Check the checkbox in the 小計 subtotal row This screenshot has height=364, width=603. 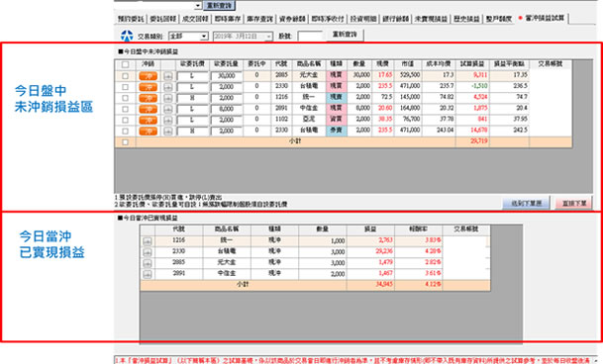[x=125, y=142]
